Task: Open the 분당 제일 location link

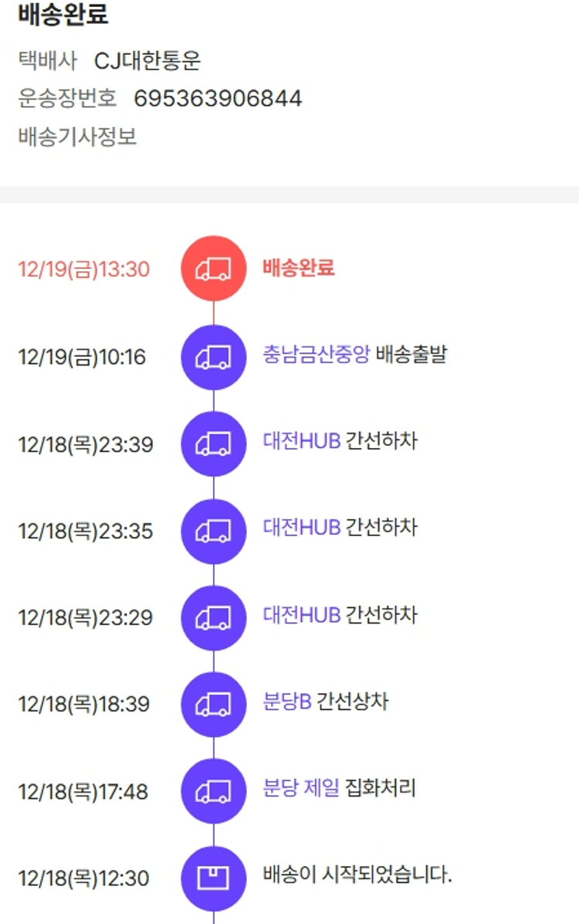Action: 301,788
